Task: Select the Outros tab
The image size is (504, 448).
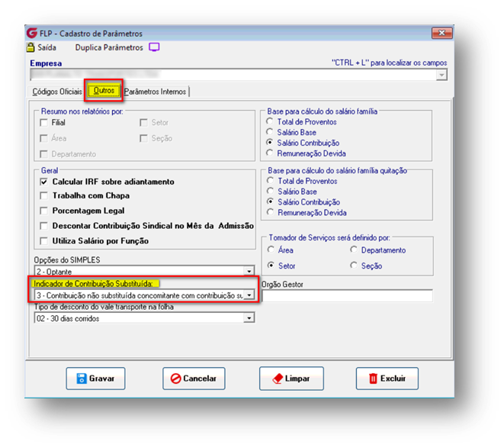Action: (104, 90)
